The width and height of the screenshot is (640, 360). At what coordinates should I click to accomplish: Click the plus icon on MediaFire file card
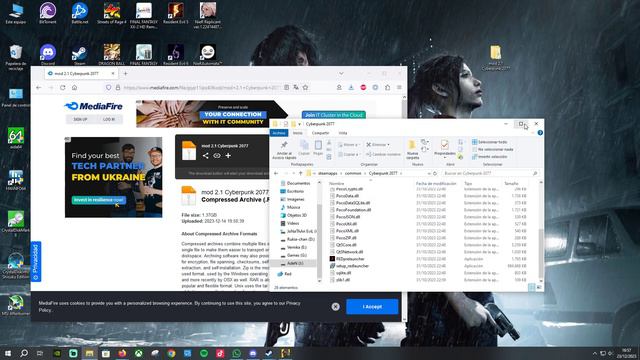tap(228, 156)
